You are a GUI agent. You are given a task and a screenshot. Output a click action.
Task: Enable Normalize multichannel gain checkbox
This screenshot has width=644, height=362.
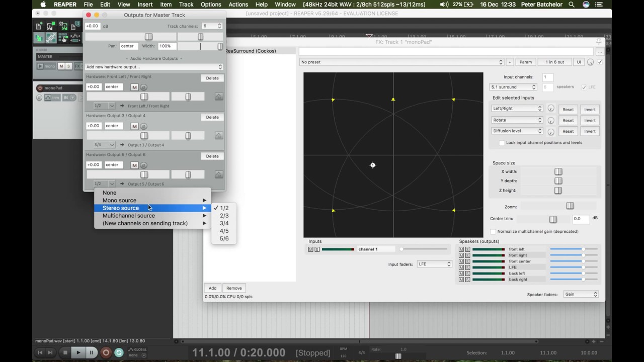(493, 232)
